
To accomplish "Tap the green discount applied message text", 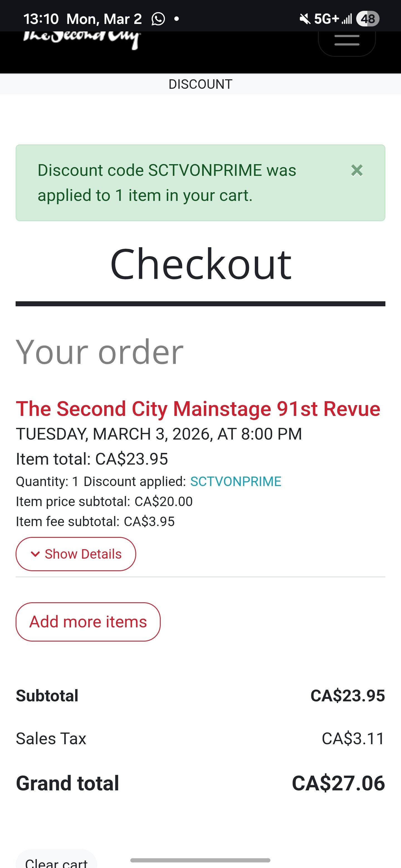I will 167,183.
